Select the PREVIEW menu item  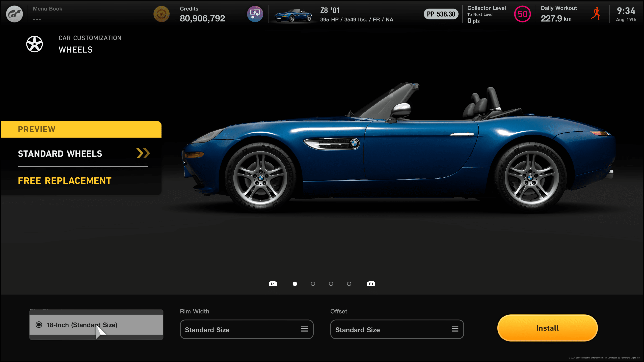click(81, 129)
